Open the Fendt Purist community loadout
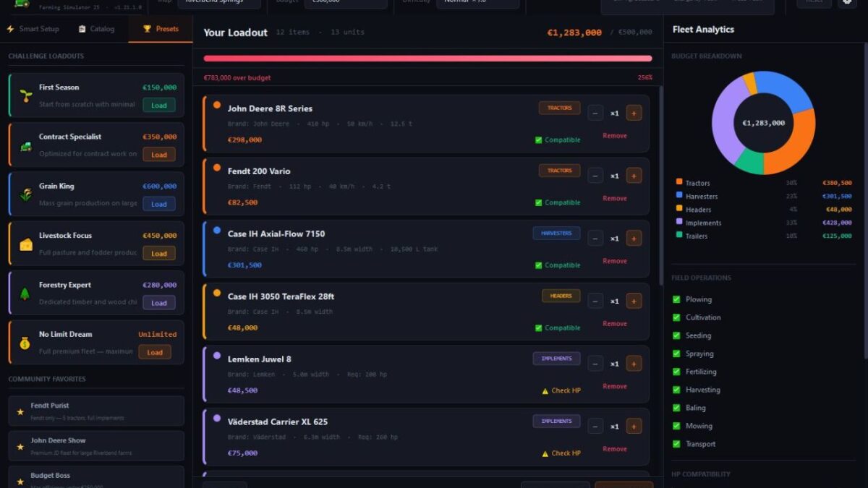The height and width of the screenshot is (488, 868). (x=96, y=411)
